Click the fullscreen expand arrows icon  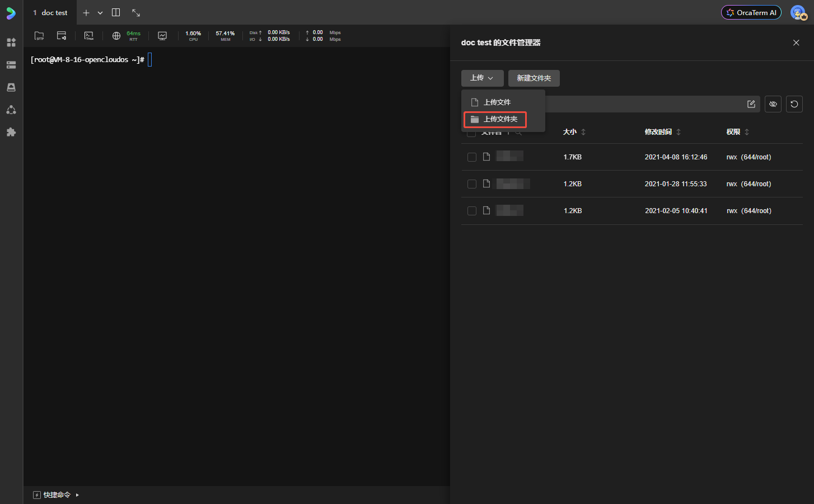tap(136, 12)
